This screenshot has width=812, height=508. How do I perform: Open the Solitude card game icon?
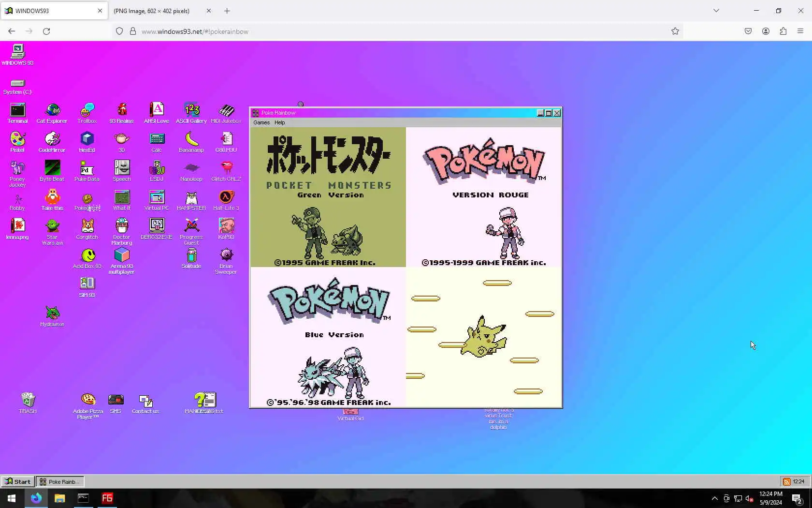tap(191, 258)
